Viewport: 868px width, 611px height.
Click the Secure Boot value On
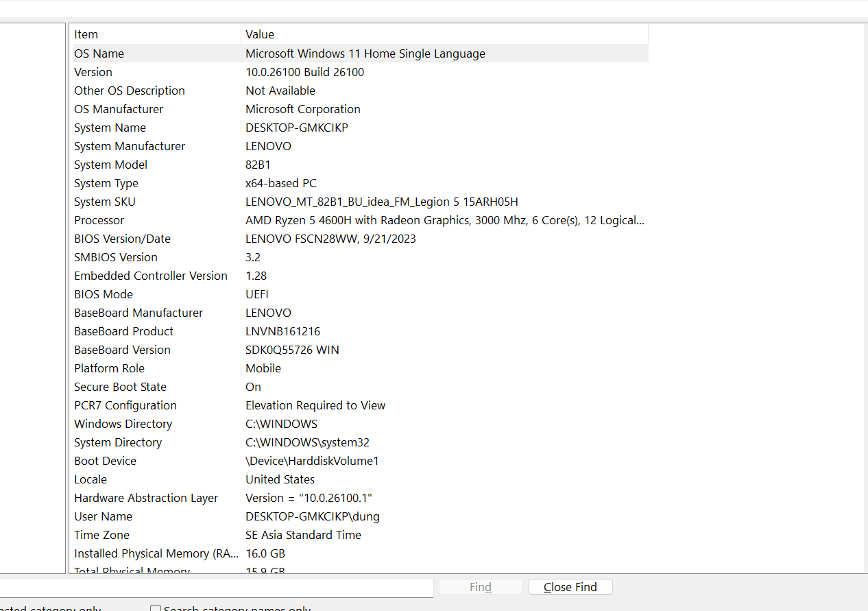[x=254, y=387]
